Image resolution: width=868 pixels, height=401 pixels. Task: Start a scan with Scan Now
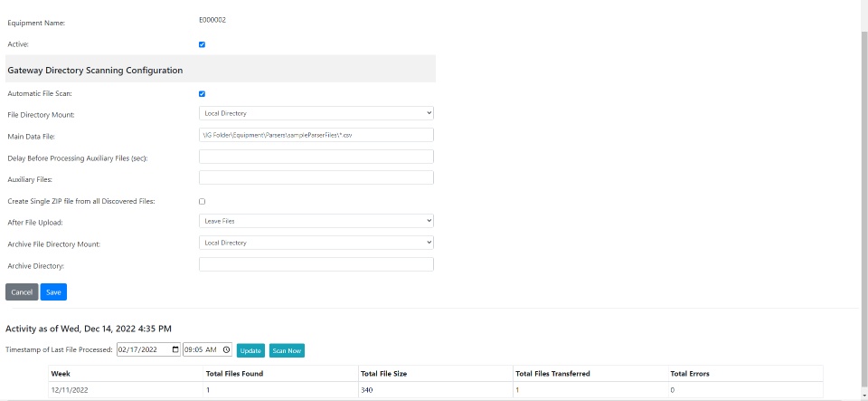pos(287,350)
